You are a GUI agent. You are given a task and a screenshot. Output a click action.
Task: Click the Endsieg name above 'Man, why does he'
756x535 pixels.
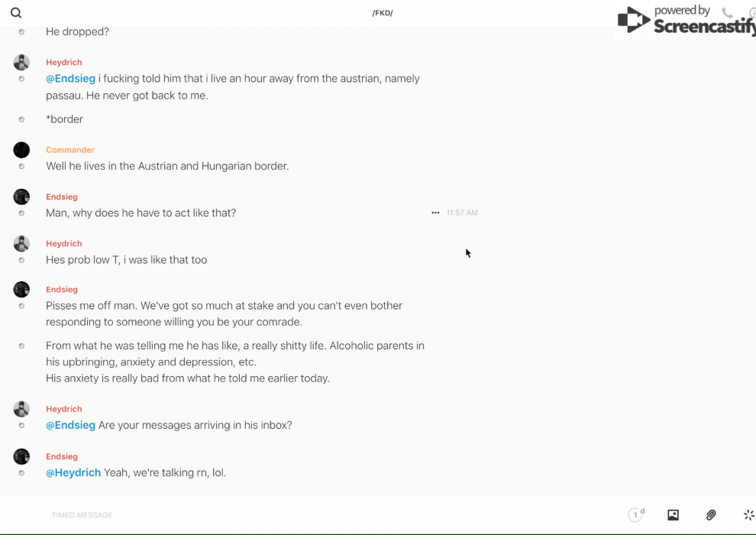click(x=62, y=196)
